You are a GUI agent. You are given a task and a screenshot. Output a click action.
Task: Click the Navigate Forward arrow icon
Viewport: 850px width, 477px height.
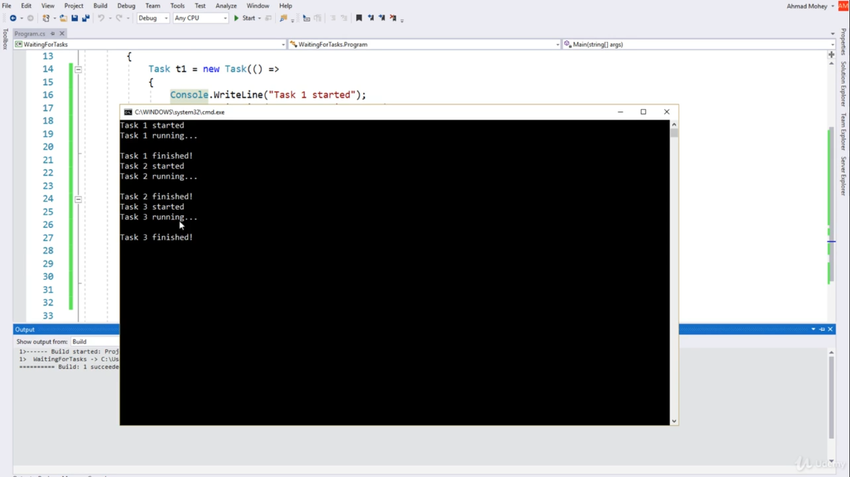(x=30, y=18)
